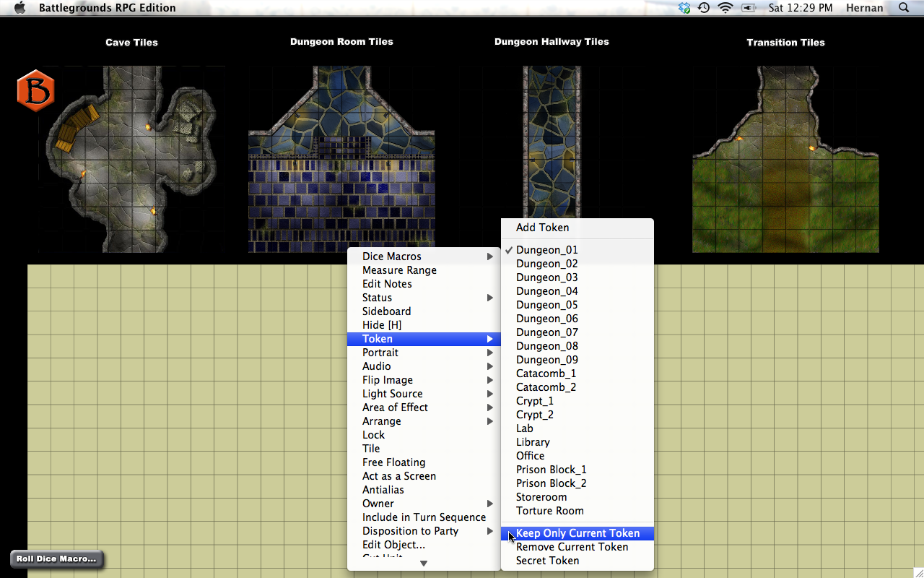
Task: Expand Area of Effect submenu
Action: [x=424, y=407]
